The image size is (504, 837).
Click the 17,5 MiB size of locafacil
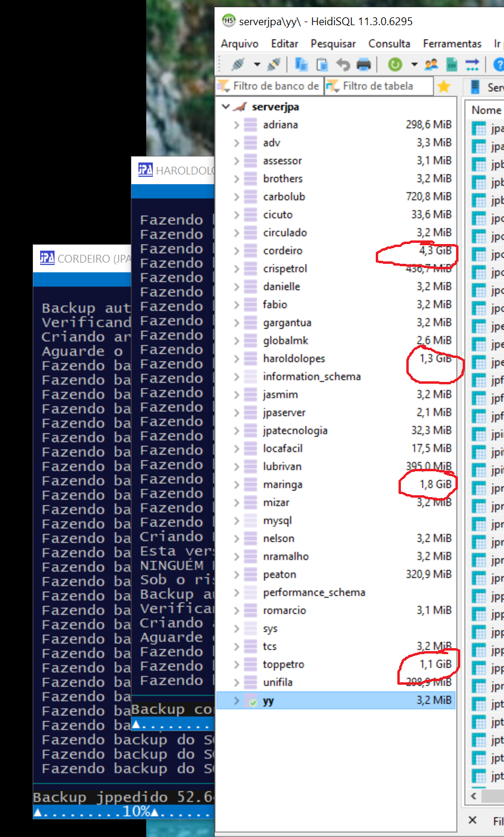click(x=431, y=448)
